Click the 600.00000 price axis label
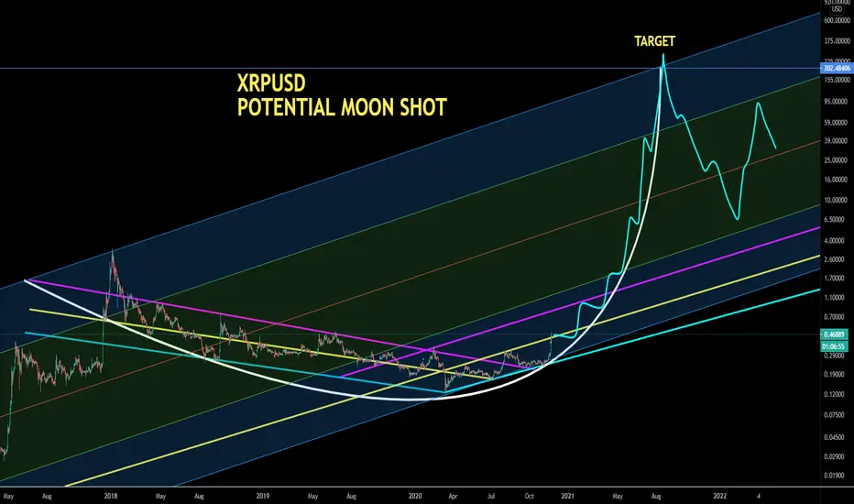Viewport: 854px width, 504px height. [837, 21]
